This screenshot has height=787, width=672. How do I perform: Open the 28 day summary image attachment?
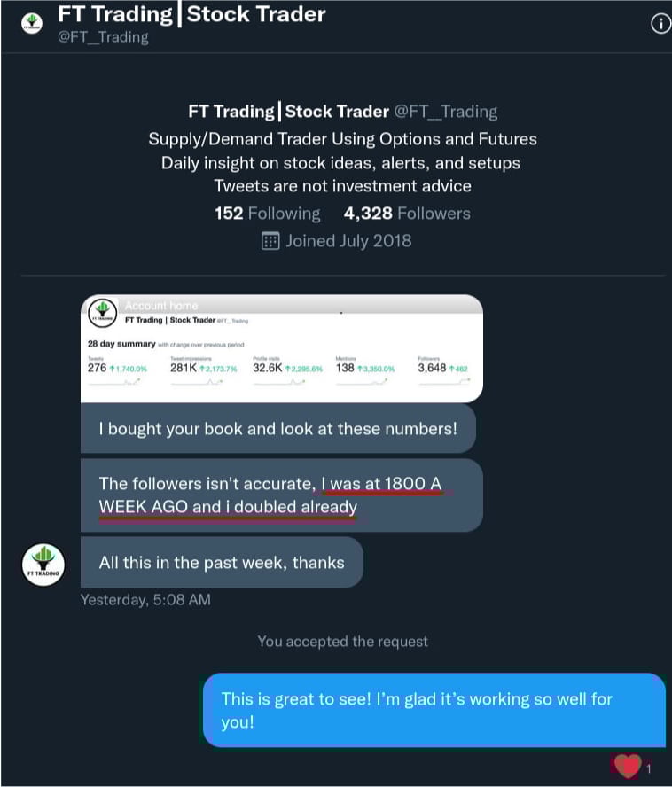click(282, 348)
